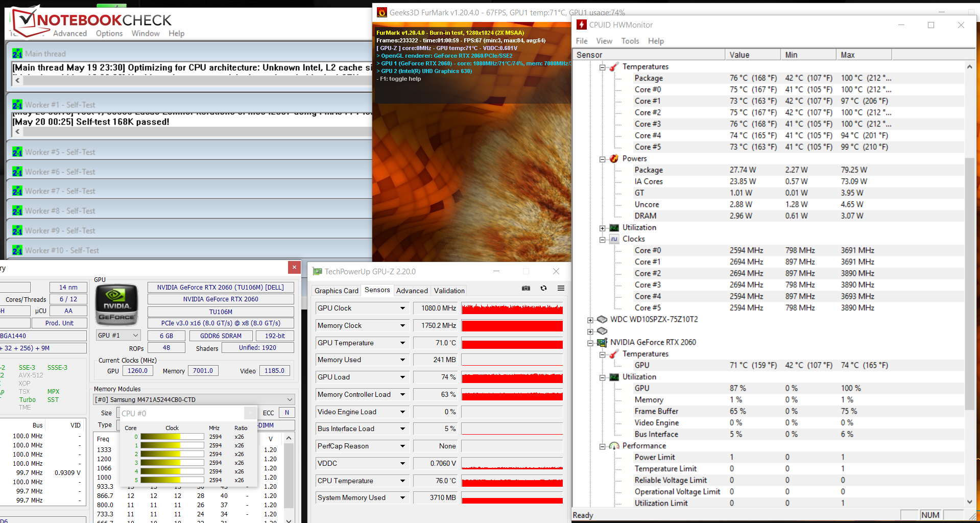The width and height of the screenshot is (980, 523).
Task: Expand the WDC WD10SPZX-75Z10T2 drive node
Action: tap(590, 320)
